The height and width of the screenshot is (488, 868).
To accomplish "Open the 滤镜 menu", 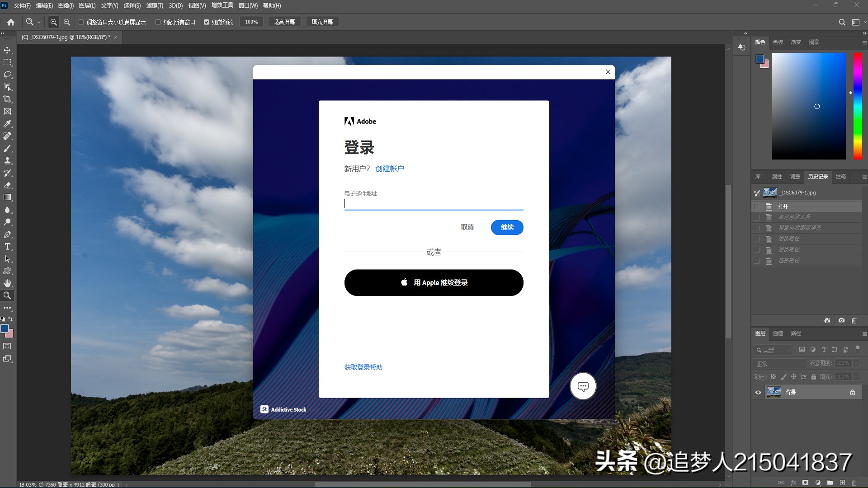I will tap(156, 5).
